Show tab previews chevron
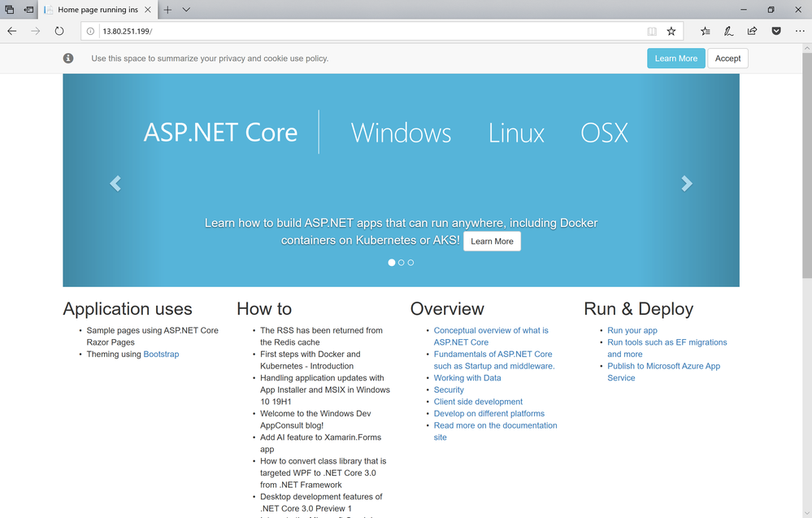The height and width of the screenshot is (518, 812). 186,9
